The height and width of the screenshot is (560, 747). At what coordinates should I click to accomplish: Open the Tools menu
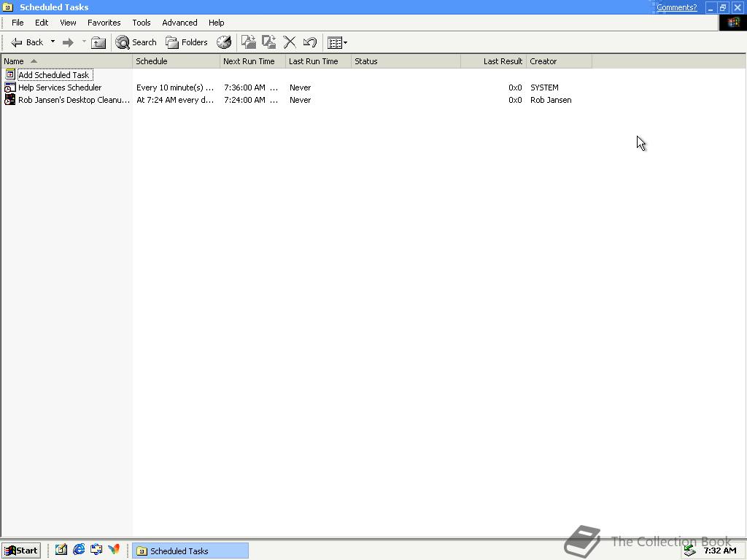click(142, 23)
